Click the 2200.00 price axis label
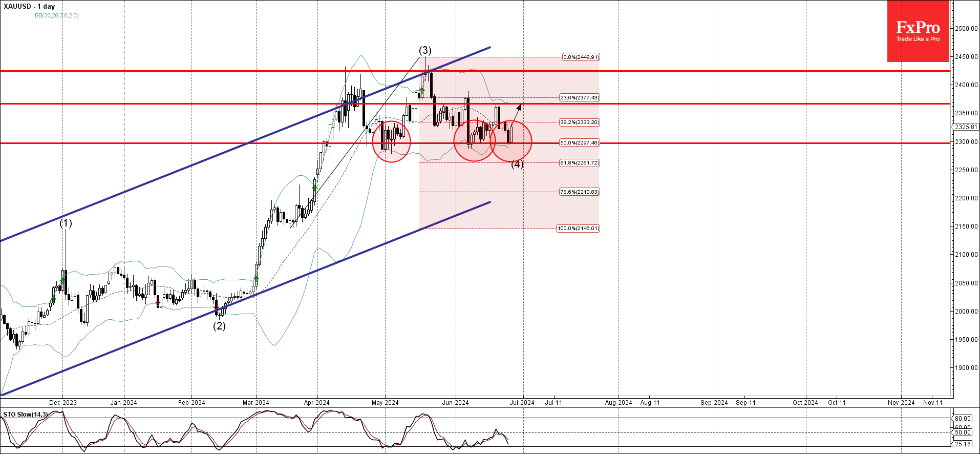 point(967,198)
